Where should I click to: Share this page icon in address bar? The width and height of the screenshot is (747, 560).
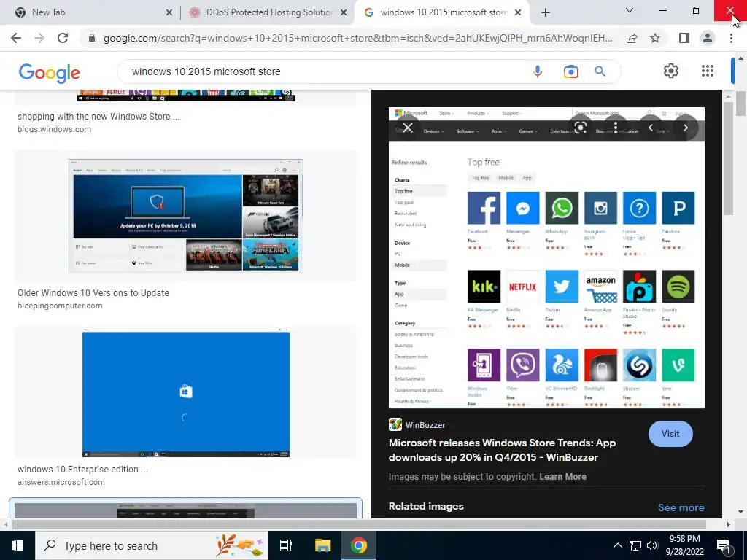coord(632,38)
